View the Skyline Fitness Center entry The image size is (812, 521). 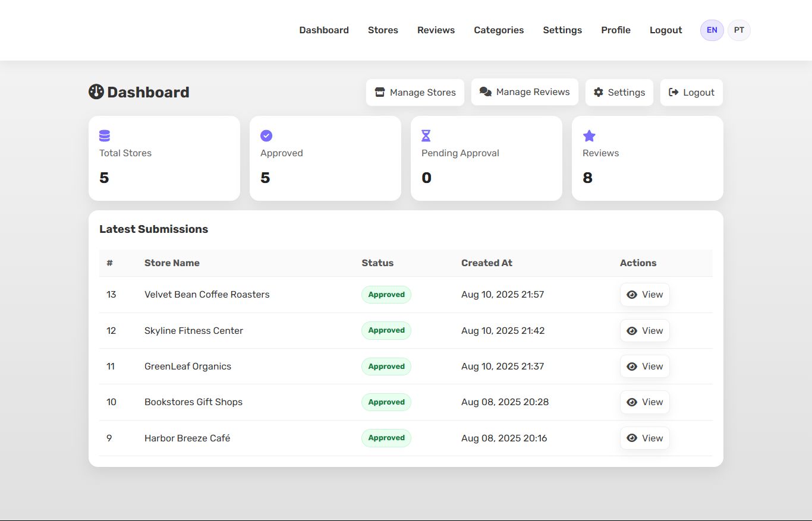tap(644, 331)
